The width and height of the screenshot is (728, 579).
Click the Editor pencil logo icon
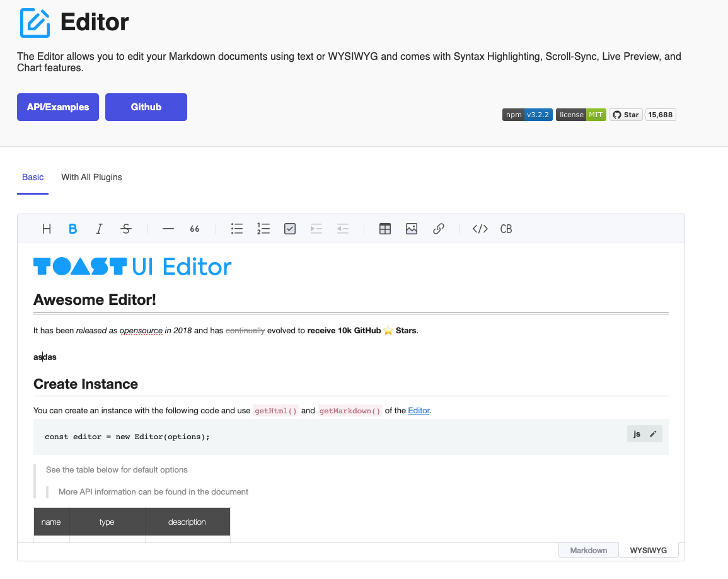pos(35,23)
